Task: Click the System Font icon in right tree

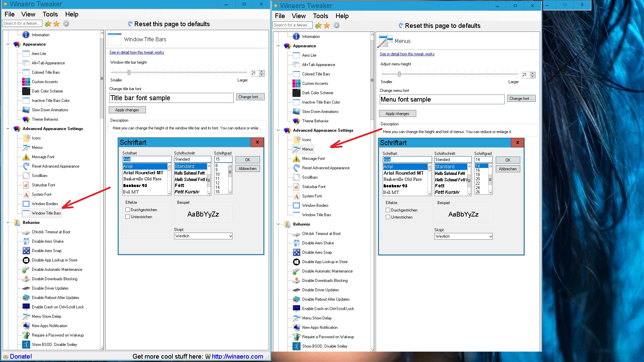Action: [x=297, y=196]
